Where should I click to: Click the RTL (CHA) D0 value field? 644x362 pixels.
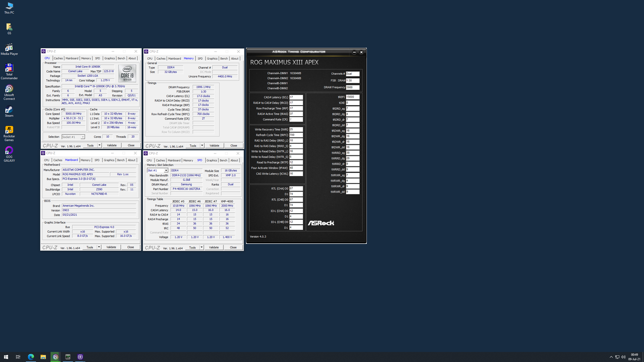296,188
